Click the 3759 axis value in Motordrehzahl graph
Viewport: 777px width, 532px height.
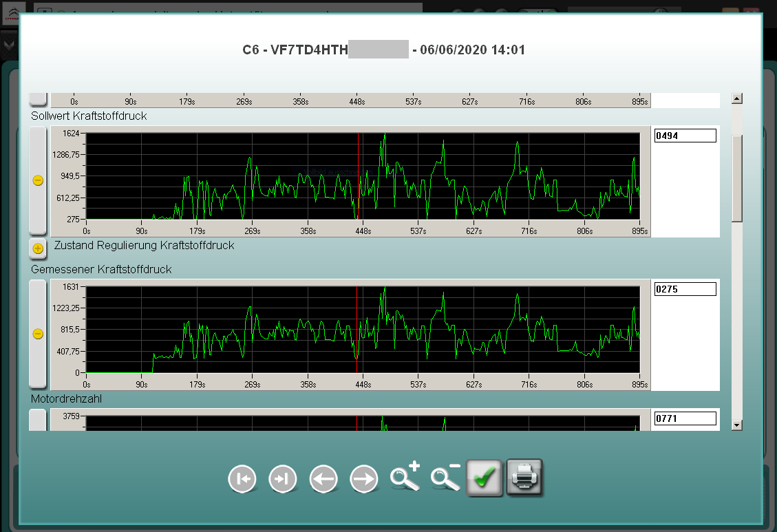[x=71, y=416]
